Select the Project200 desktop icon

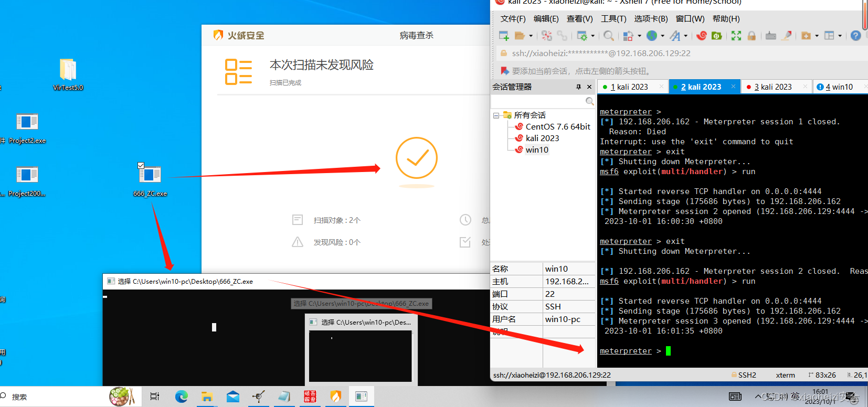tap(27, 181)
